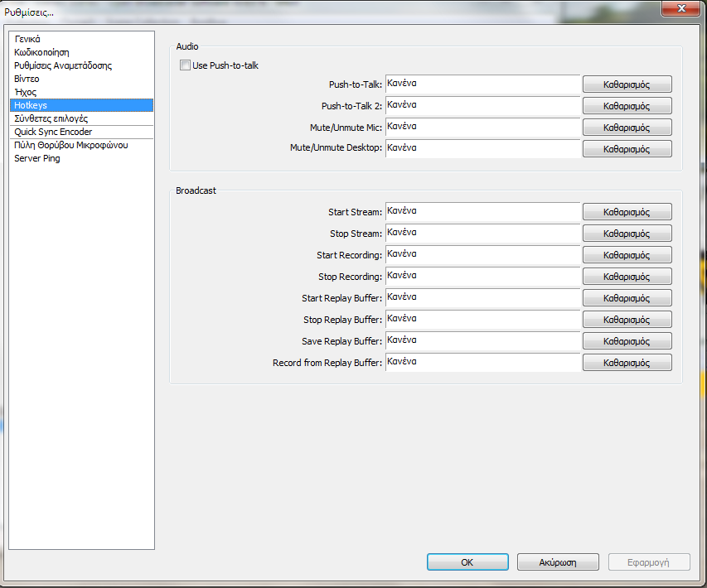The height and width of the screenshot is (588, 707).
Task: Cancel changes with the Ακύρωση button
Action: click(x=558, y=562)
